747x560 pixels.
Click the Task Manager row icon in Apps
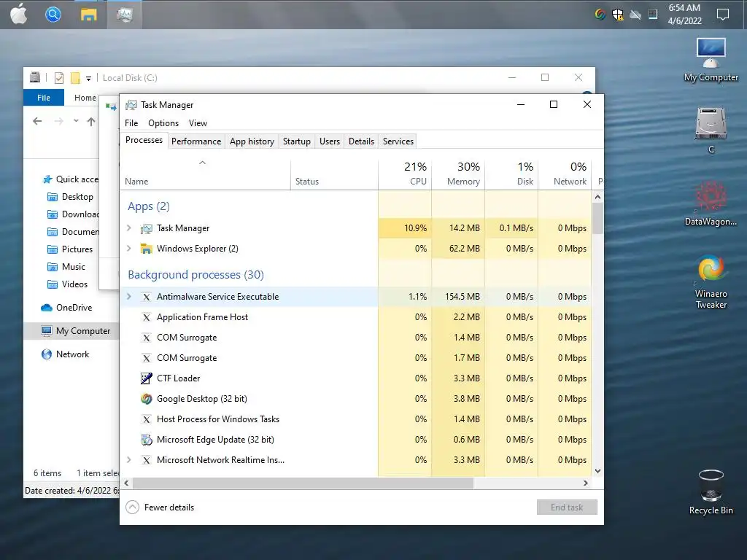pos(146,228)
